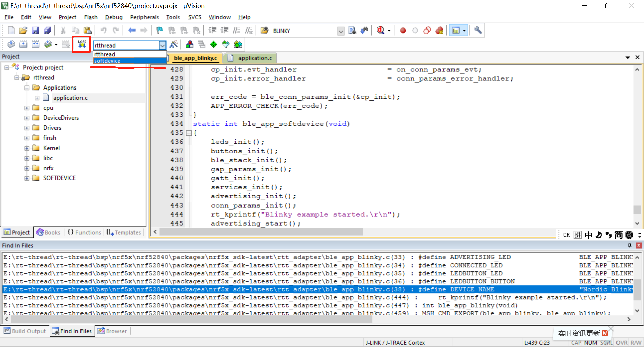
Task: Click the Disable All Breakpoints icon
Action: [427, 31]
